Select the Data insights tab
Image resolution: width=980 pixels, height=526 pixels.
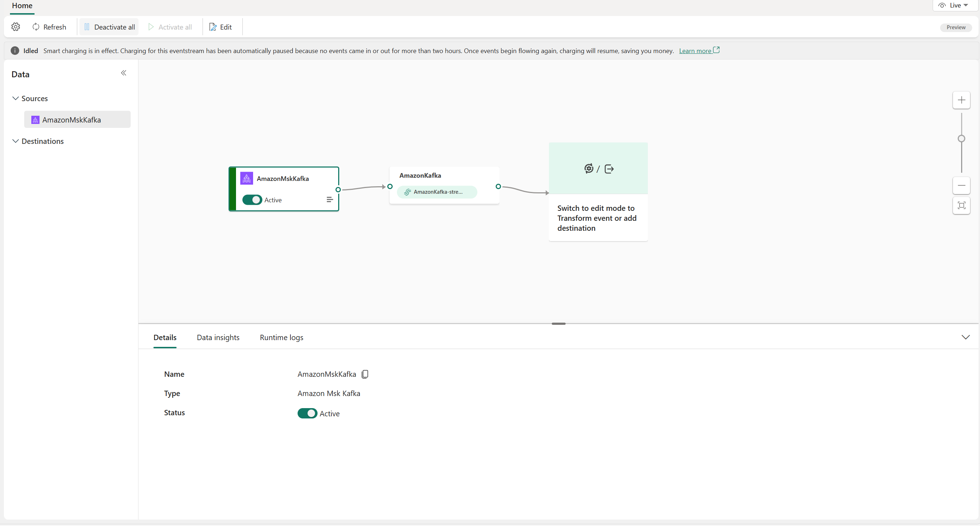[218, 337]
